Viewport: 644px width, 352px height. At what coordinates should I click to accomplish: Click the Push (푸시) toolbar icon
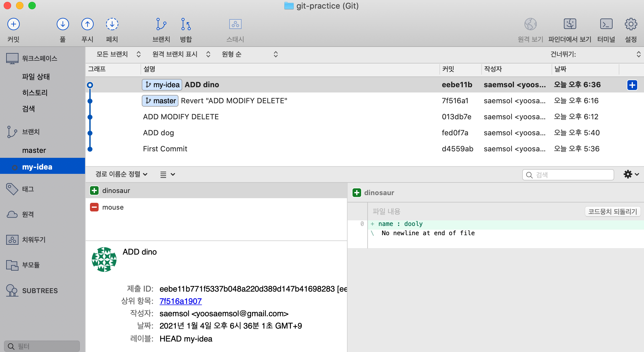click(x=88, y=24)
